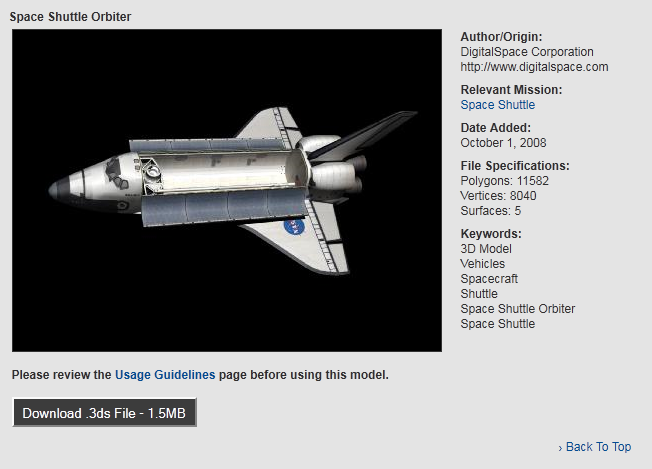Click the Vertices: 8040 specification
Image resolution: width=652 pixels, height=469 pixels.
pos(500,196)
